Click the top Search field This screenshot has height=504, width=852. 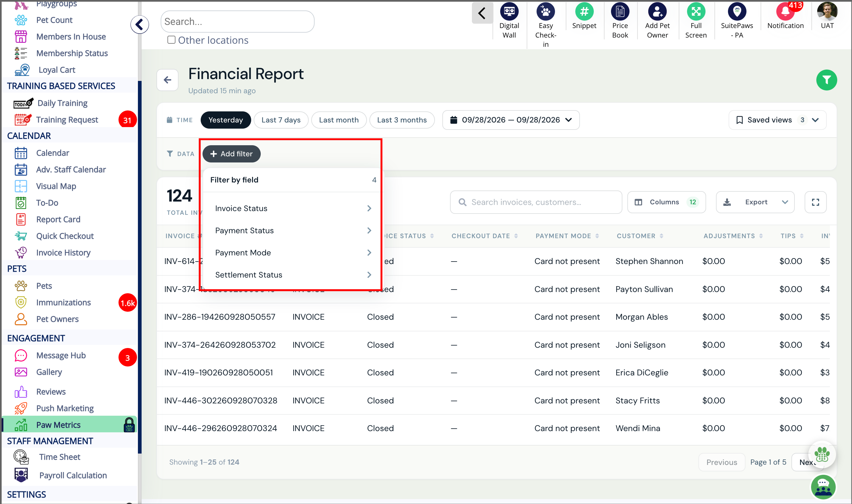(x=237, y=22)
